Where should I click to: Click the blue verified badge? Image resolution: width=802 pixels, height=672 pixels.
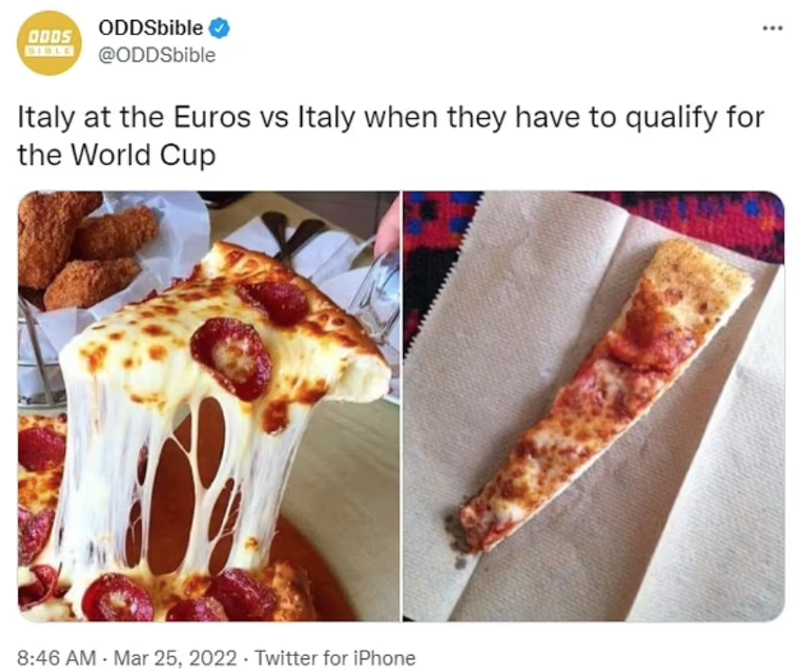[x=220, y=28]
